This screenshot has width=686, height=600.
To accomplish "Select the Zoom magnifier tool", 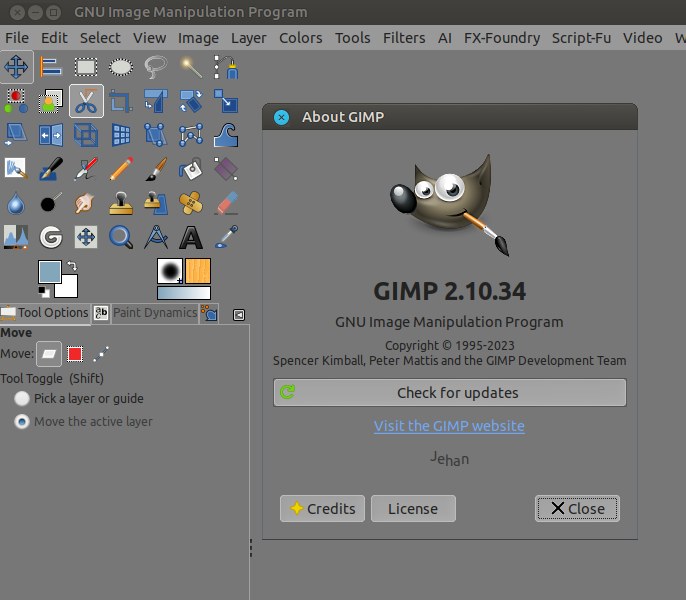I will [x=121, y=237].
